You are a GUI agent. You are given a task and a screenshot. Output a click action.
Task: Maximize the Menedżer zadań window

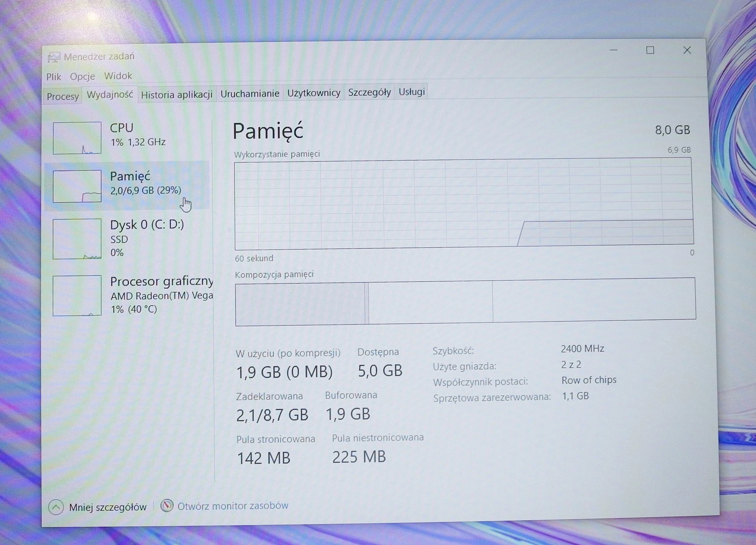650,50
